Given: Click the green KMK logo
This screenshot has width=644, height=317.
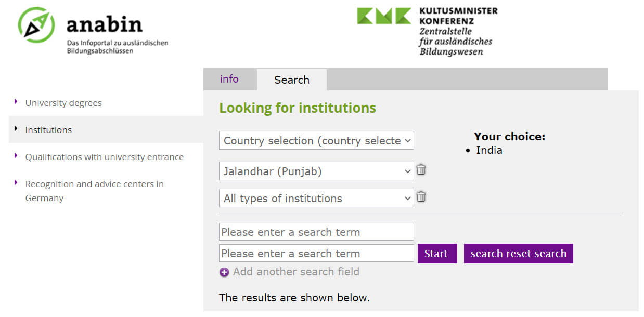Looking at the screenshot, I should pos(384,16).
